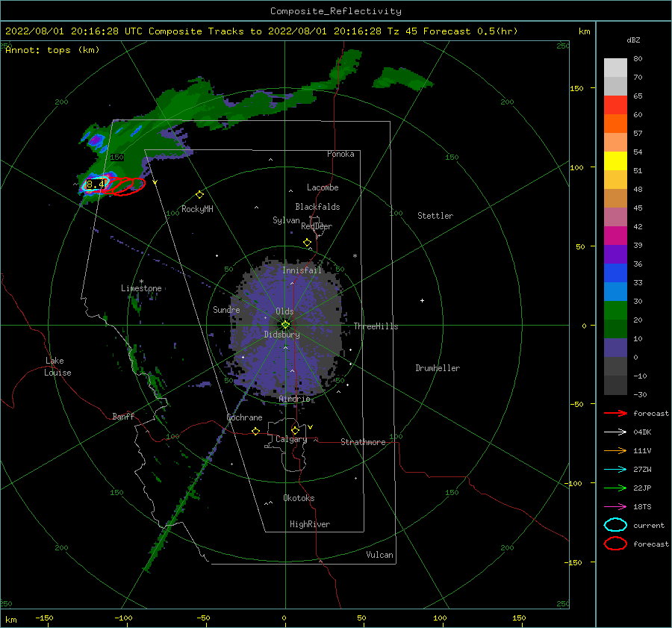672x628 pixels.
Task: Click the UTC timestamp header line
Action: (x=261, y=31)
